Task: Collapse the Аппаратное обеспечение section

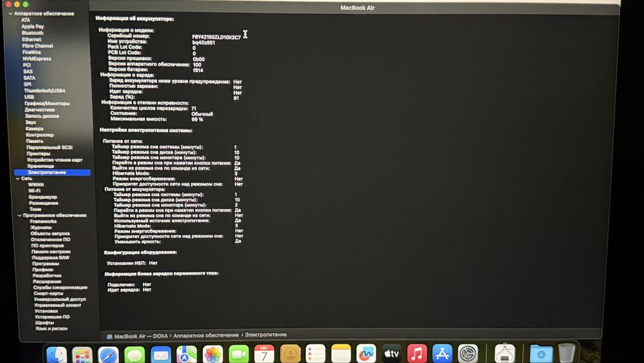Action: [10, 14]
